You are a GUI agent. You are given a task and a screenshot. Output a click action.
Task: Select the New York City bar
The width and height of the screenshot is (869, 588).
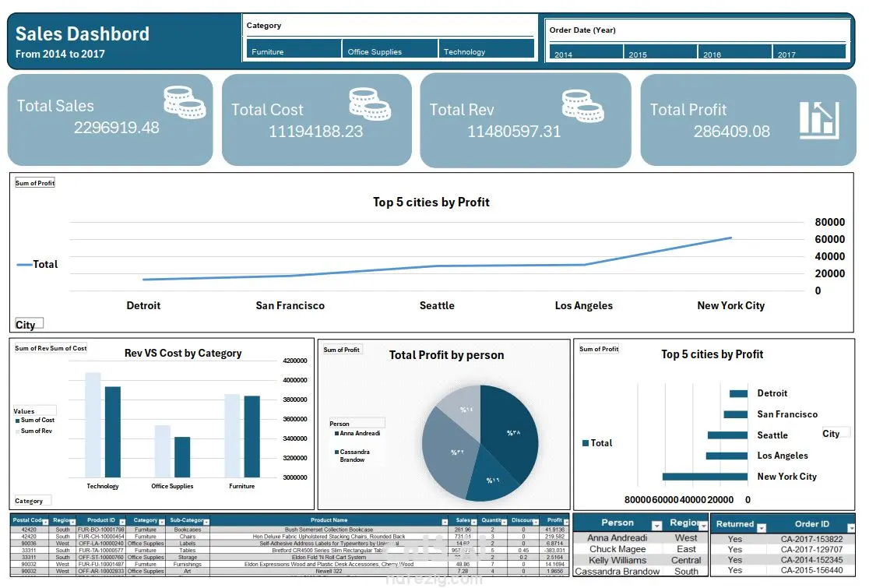coord(705,477)
